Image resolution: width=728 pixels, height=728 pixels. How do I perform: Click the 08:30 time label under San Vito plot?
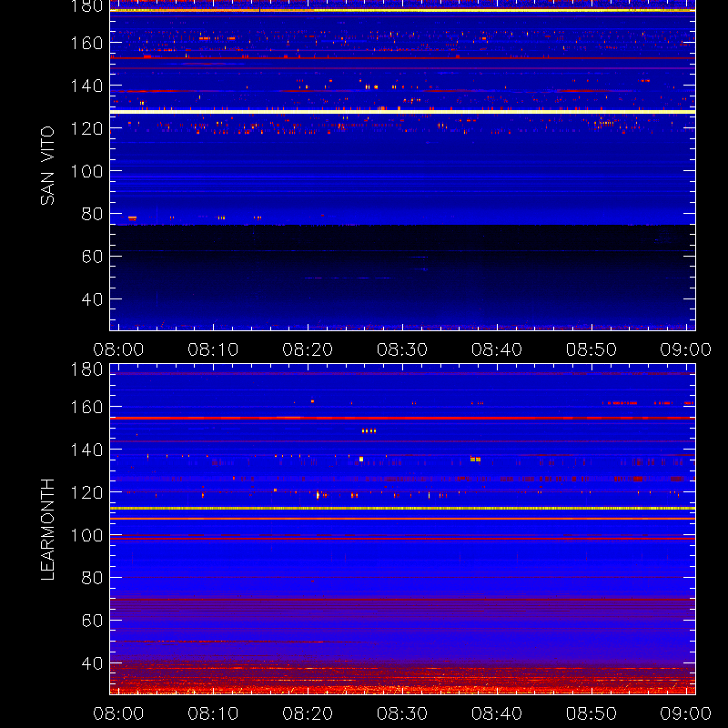tap(402, 349)
